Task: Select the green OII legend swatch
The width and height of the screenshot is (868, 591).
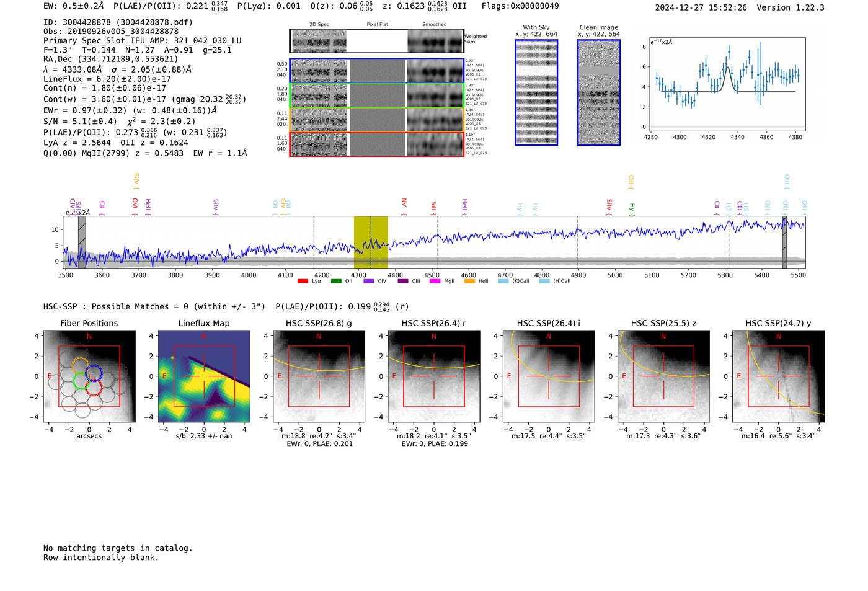Action: (x=336, y=282)
